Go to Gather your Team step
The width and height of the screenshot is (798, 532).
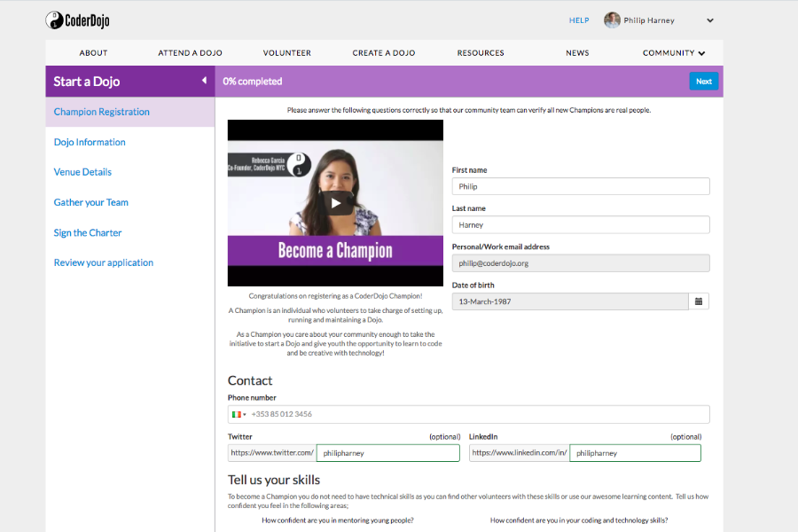pos(91,202)
